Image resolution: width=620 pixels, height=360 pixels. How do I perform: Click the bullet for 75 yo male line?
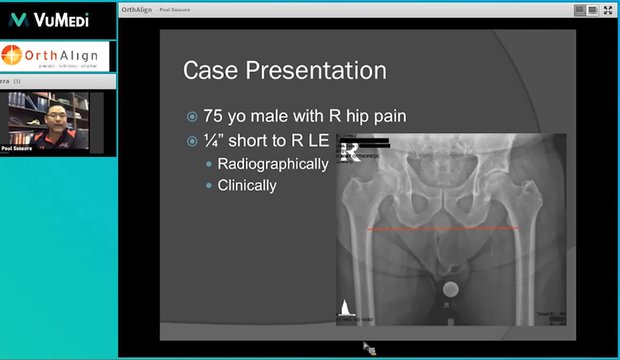tap(192, 117)
